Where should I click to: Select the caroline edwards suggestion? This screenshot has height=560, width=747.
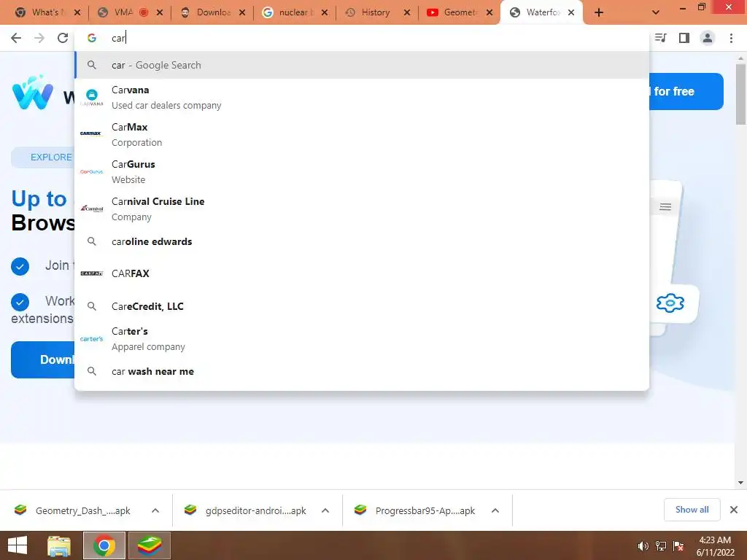(362, 241)
